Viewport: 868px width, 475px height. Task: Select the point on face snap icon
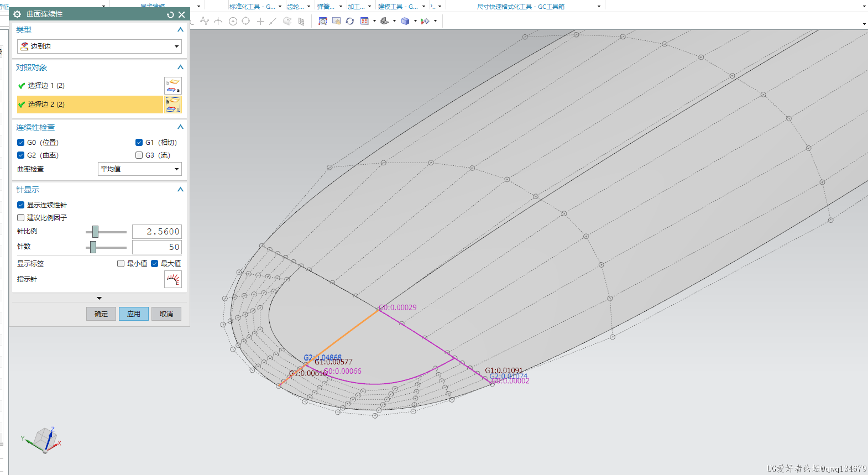pyautogui.click(x=287, y=21)
